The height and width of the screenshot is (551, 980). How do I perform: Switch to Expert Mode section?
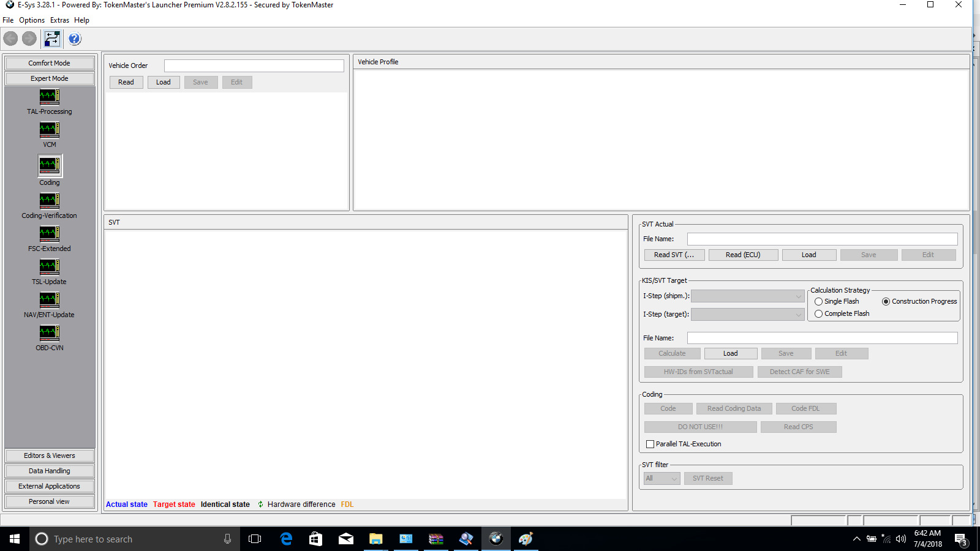tap(50, 78)
